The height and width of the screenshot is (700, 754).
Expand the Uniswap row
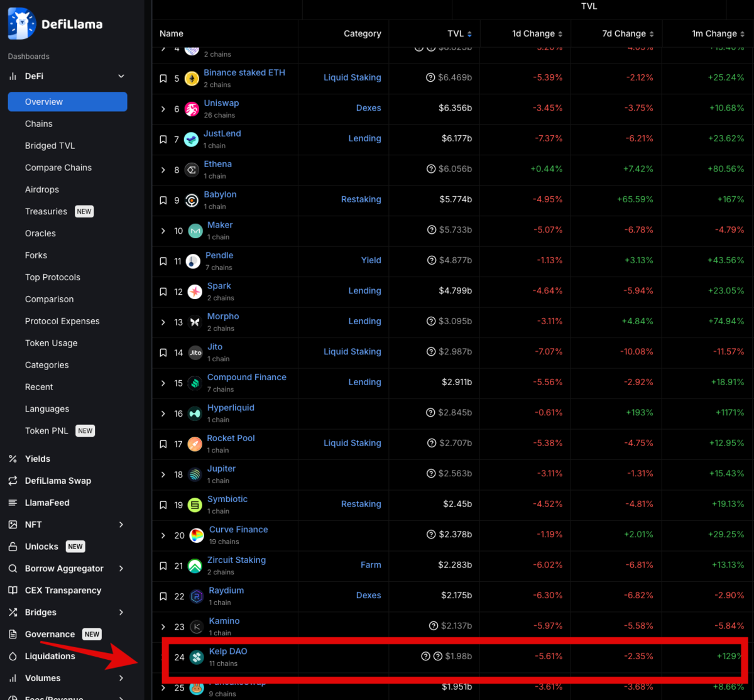click(163, 109)
